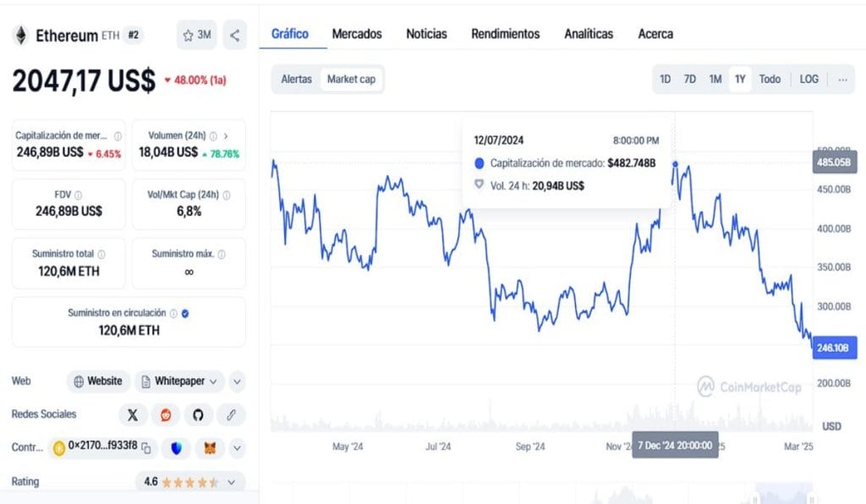This screenshot has width=866, height=504.
Task: Open info icon next to Vol/Mkt Cap (24h)
Action: pos(227,194)
